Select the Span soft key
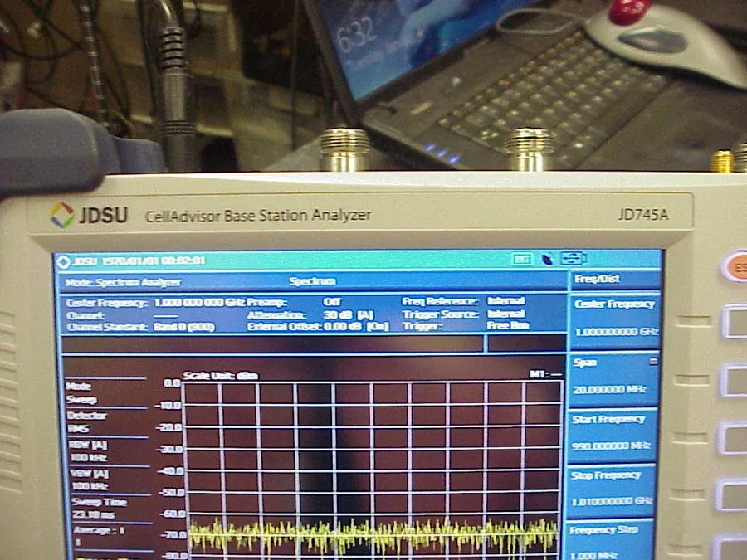 pos(614,379)
